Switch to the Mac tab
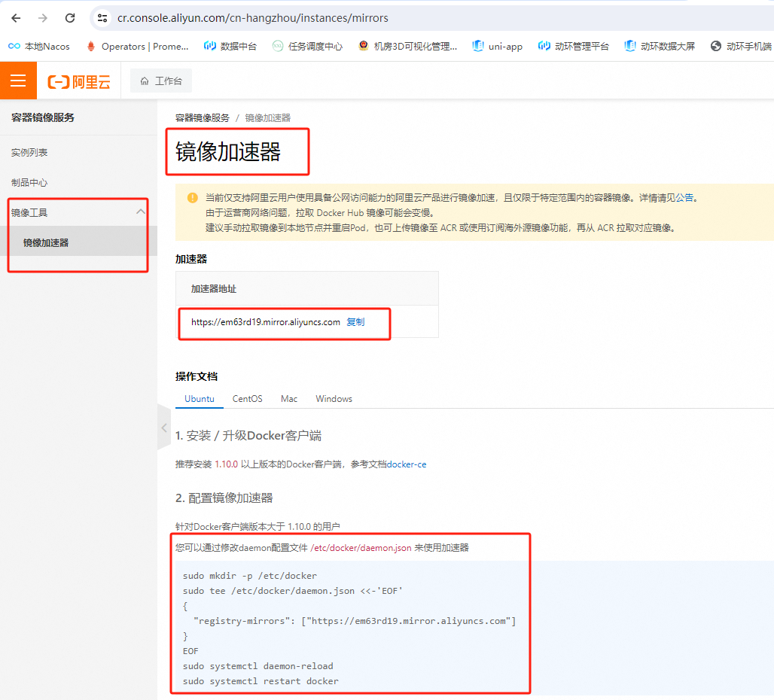This screenshot has height=700, width=774. click(x=289, y=399)
